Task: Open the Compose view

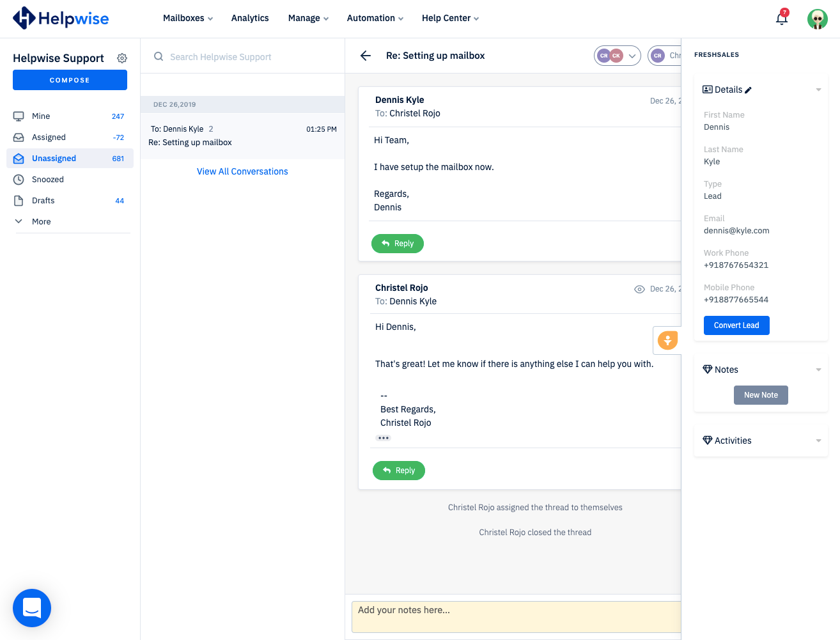Action: pos(70,79)
